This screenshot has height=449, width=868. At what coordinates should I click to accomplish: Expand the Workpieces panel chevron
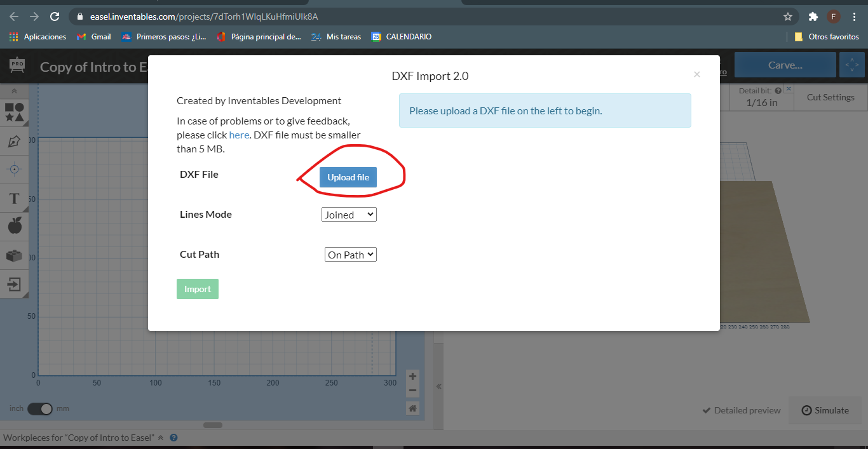click(x=161, y=438)
